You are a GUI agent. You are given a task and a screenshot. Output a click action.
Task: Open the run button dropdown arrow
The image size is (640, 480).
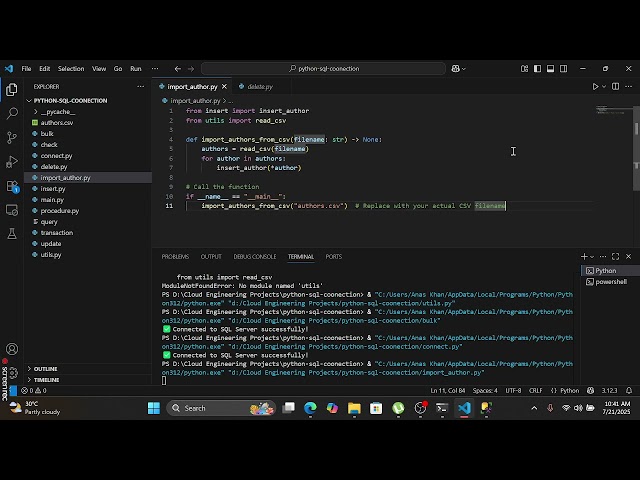click(x=604, y=87)
